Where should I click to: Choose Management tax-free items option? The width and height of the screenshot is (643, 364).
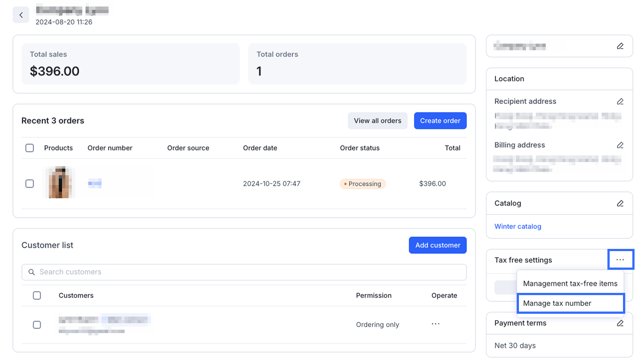click(x=570, y=284)
